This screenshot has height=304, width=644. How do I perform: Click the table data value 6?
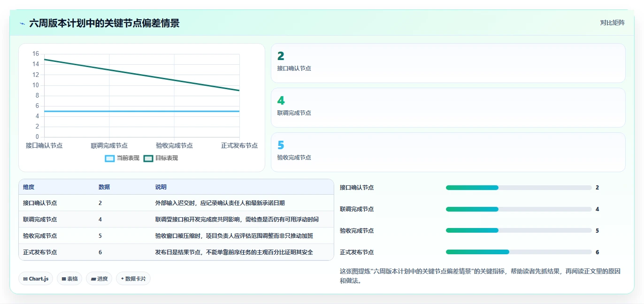click(100, 252)
